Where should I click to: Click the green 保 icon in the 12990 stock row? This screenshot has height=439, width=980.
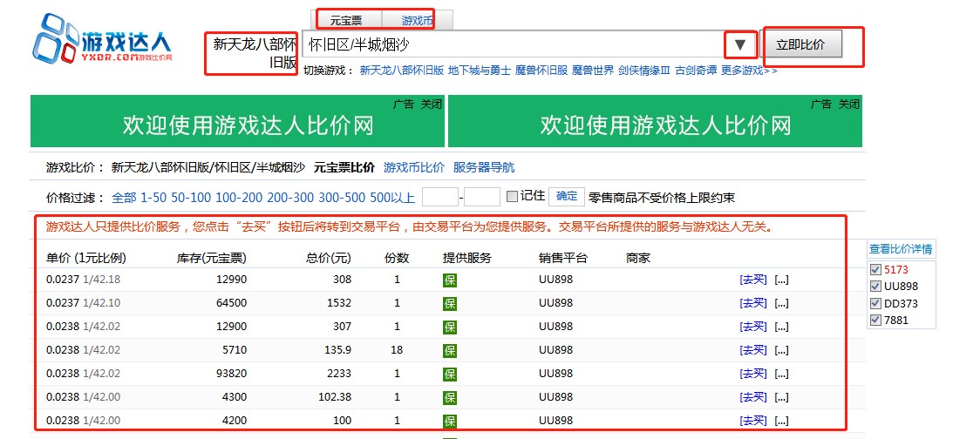[450, 280]
